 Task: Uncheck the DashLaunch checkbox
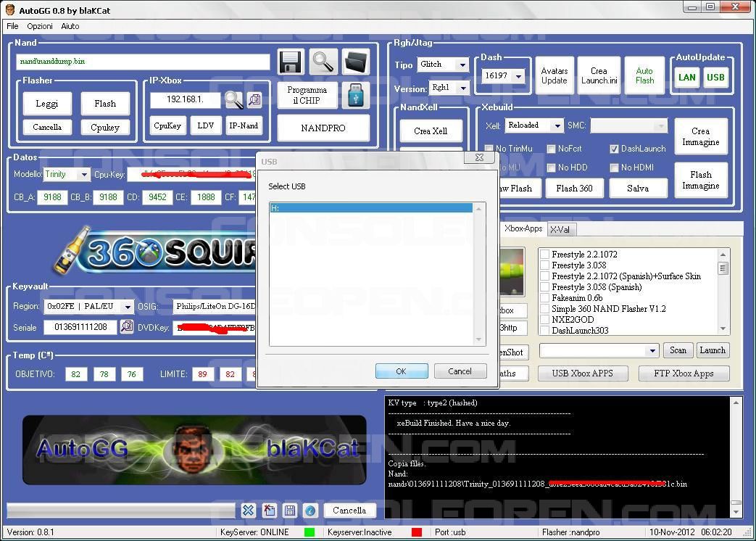pyautogui.click(x=614, y=149)
